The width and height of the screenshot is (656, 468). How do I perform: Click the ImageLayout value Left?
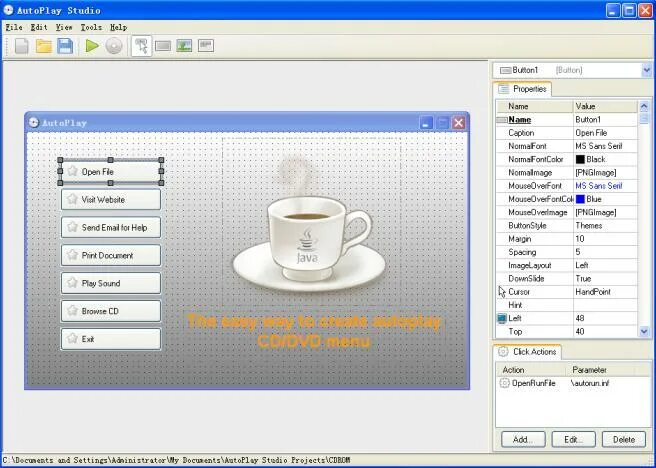(x=605, y=266)
